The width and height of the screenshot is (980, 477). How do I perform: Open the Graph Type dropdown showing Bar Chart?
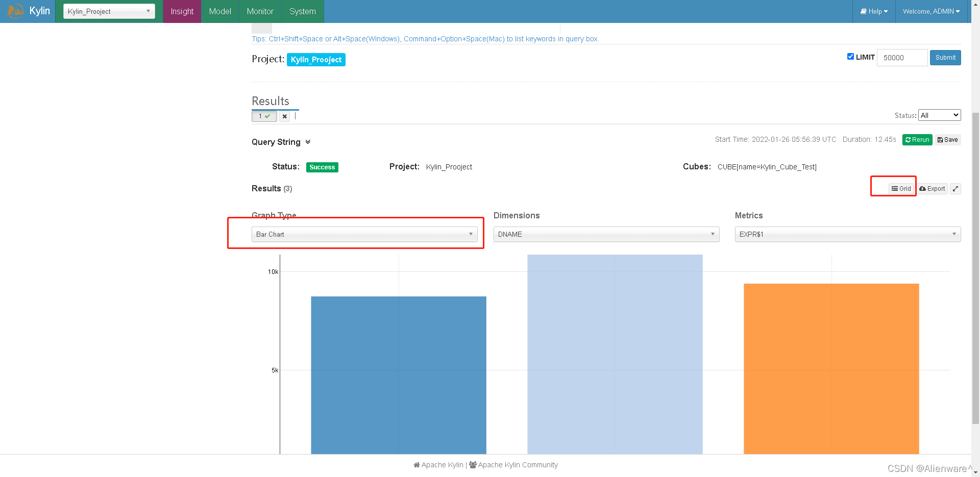point(364,234)
